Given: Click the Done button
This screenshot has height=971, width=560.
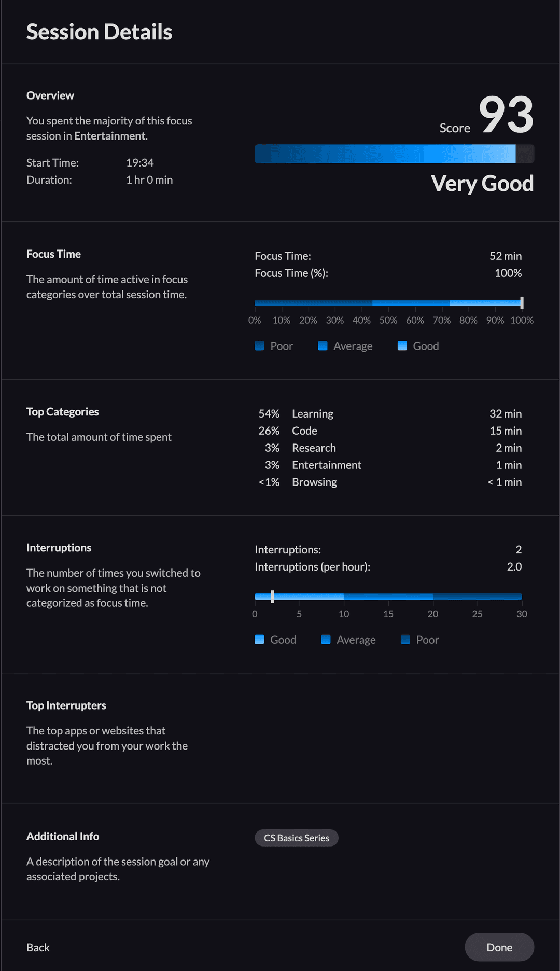Looking at the screenshot, I should [x=499, y=947].
